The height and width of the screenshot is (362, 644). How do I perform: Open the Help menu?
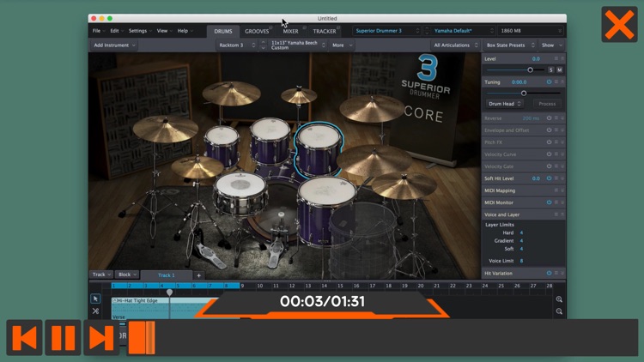click(185, 31)
